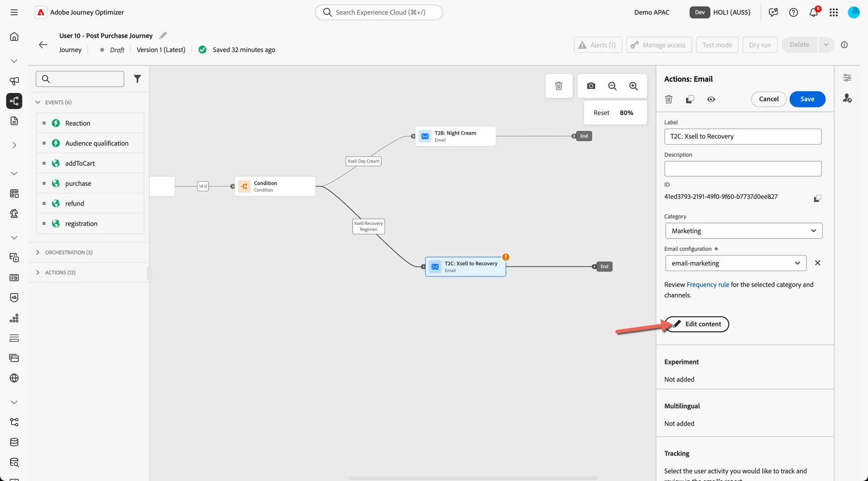Open notifications bell

pyautogui.click(x=813, y=13)
